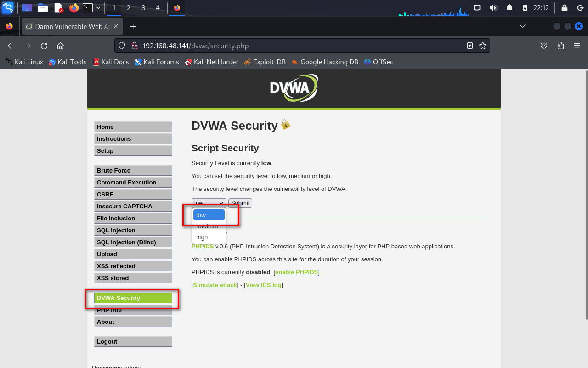Click the security level select box

click(x=209, y=203)
